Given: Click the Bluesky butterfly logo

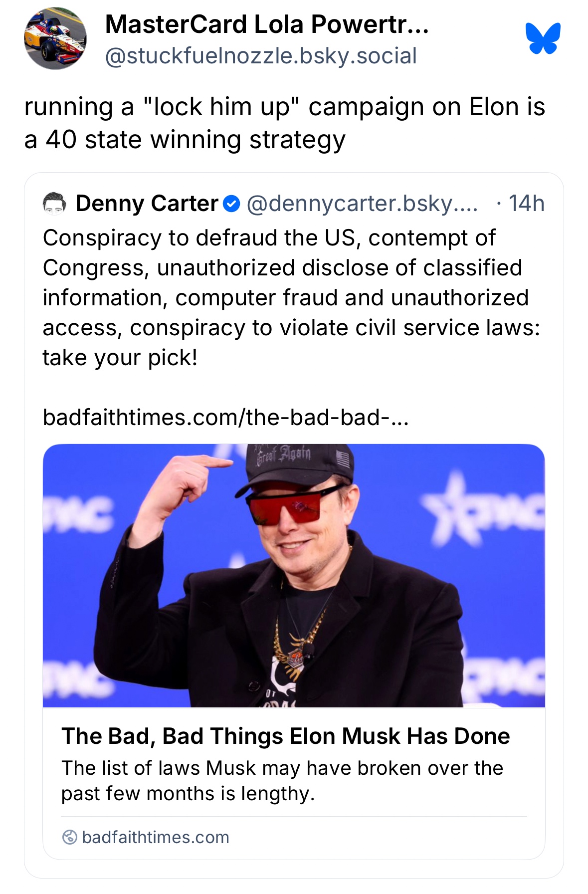Looking at the screenshot, I should (x=543, y=38).
